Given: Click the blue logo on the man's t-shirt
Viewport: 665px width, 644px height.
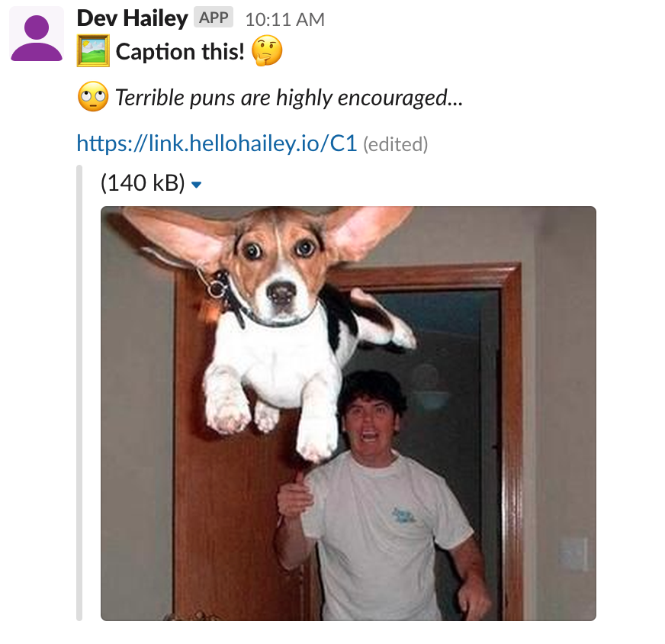Looking at the screenshot, I should tap(403, 516).
